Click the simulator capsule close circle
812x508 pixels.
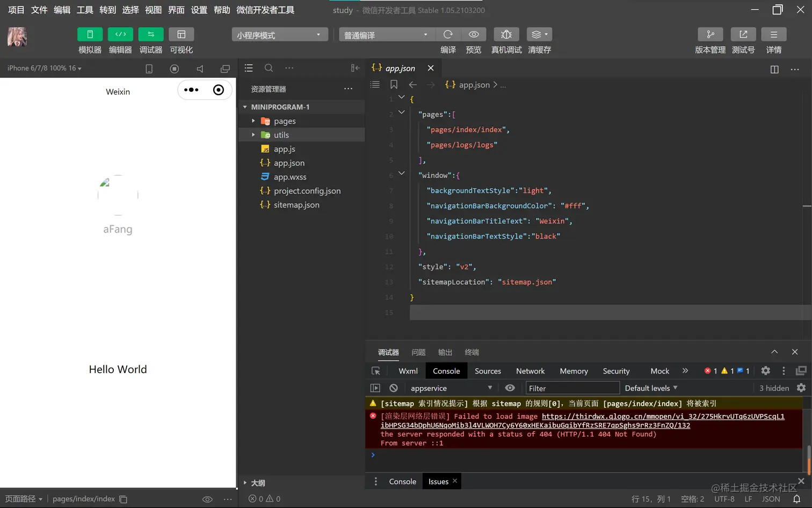[x=219, y=90]
